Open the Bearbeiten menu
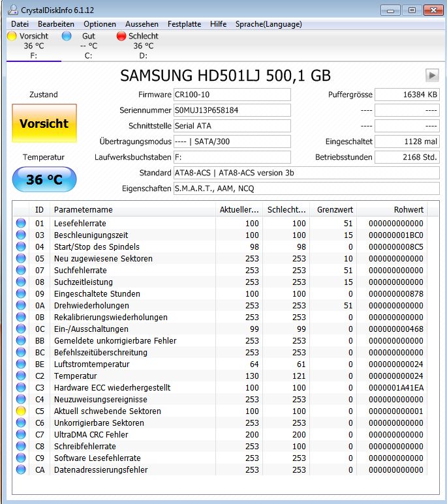This screenshot has width=447, height=504. [x=56, y=24]
